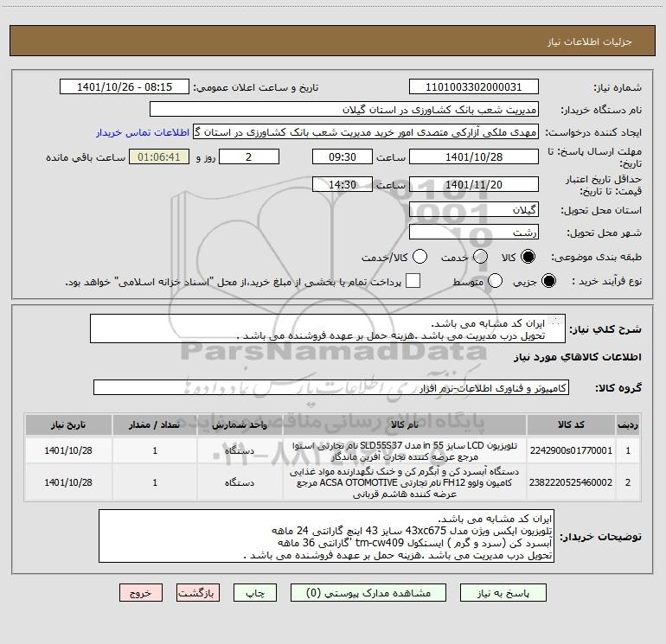This screenshot has width=666, height=644.
Task: Click the request creator name field
Action: click(366, 131)
